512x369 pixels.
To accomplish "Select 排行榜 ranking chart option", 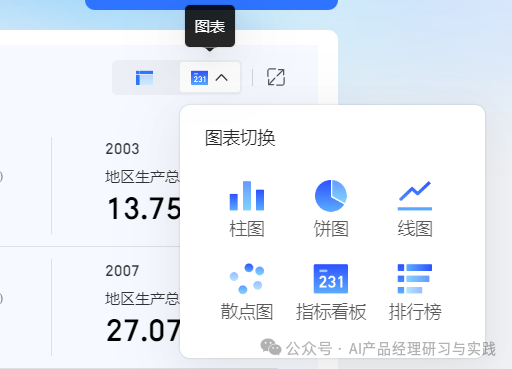I will [x=415, y=292].
